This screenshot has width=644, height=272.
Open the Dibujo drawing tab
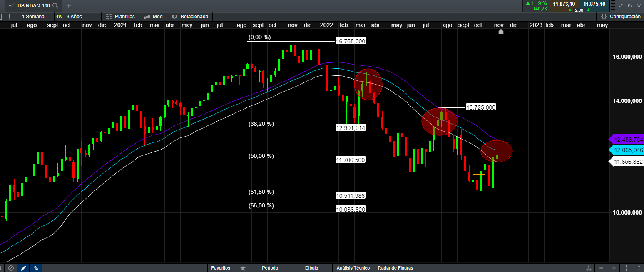pos(311,268)
